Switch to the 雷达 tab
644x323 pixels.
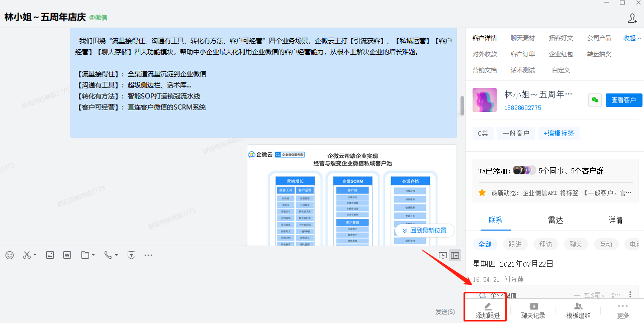(x=555, y=220)
